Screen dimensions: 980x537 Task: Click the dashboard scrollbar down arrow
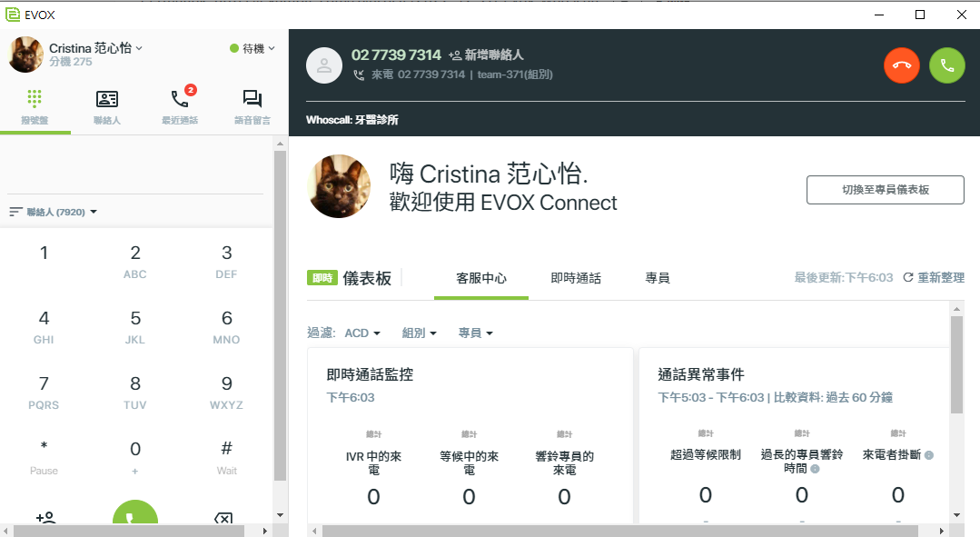(x=956, y=515)
